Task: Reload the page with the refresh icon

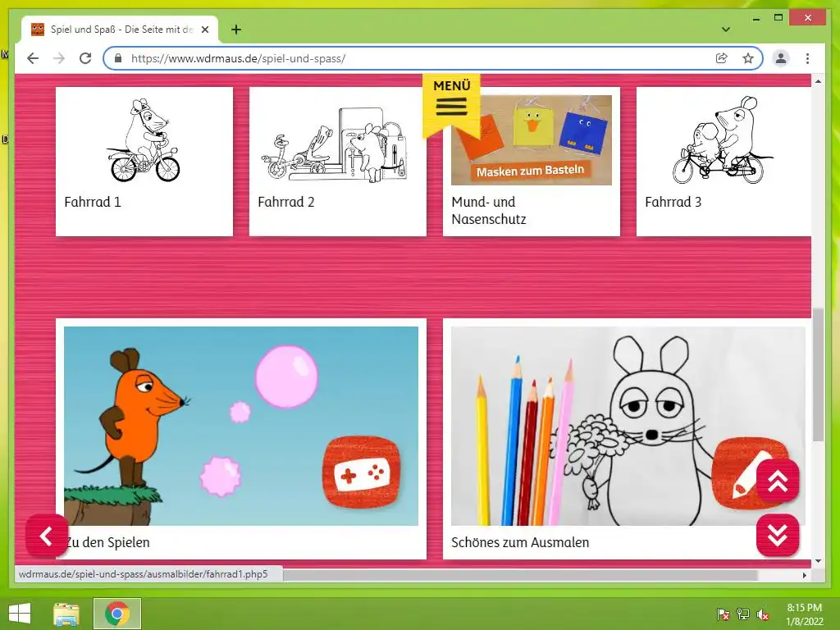Action: pyautogui.click(x=85, y=58)
